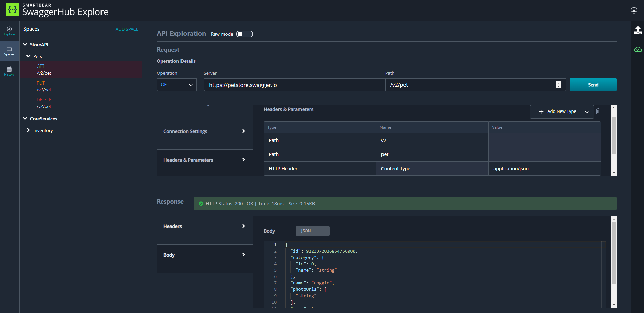Click the id value 9223372036854756000

[x=331, y=251]
